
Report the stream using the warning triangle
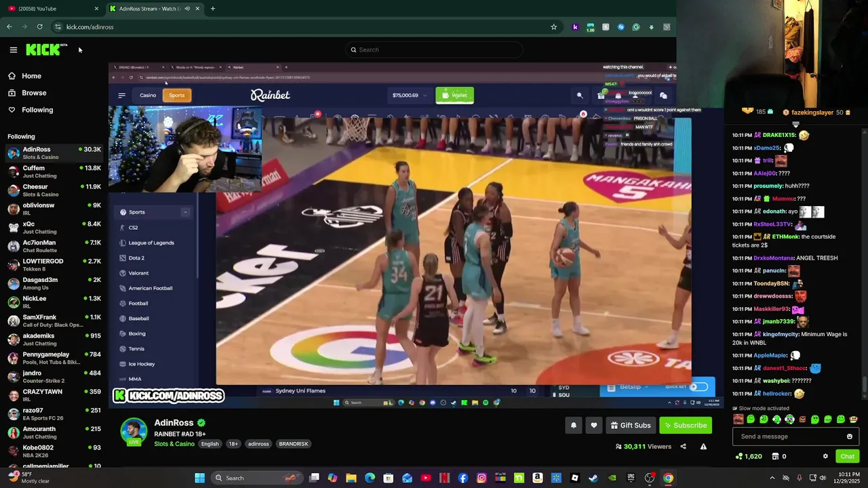(703, 447)
